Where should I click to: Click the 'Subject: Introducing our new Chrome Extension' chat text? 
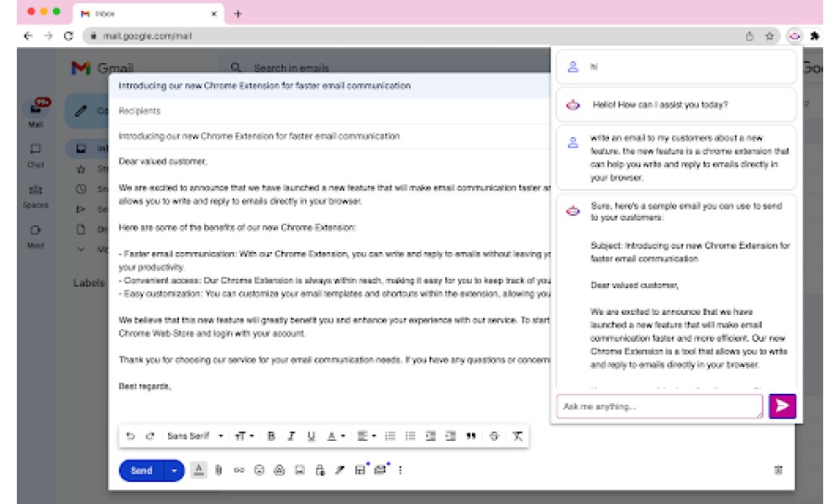click(x=690, y=252)
